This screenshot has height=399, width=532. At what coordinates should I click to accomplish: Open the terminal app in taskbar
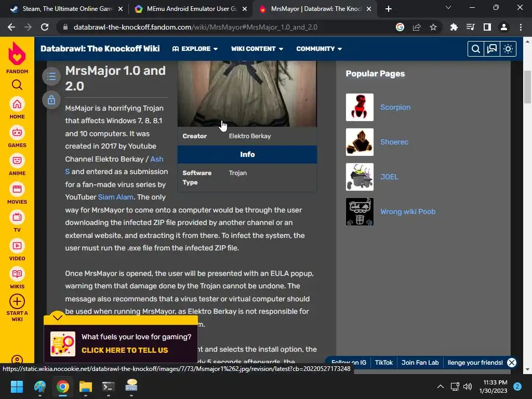[x=108, y=387]
